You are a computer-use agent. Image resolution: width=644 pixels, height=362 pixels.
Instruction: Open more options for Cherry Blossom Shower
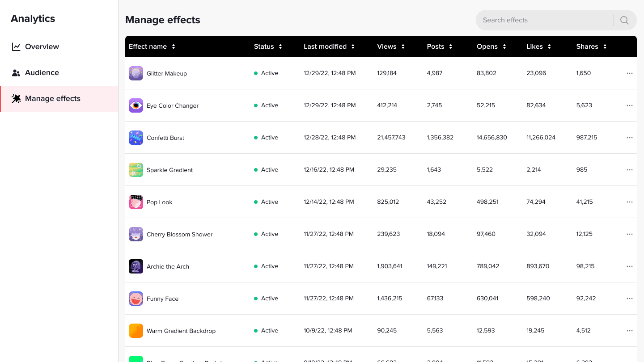[x=630, y=234]
